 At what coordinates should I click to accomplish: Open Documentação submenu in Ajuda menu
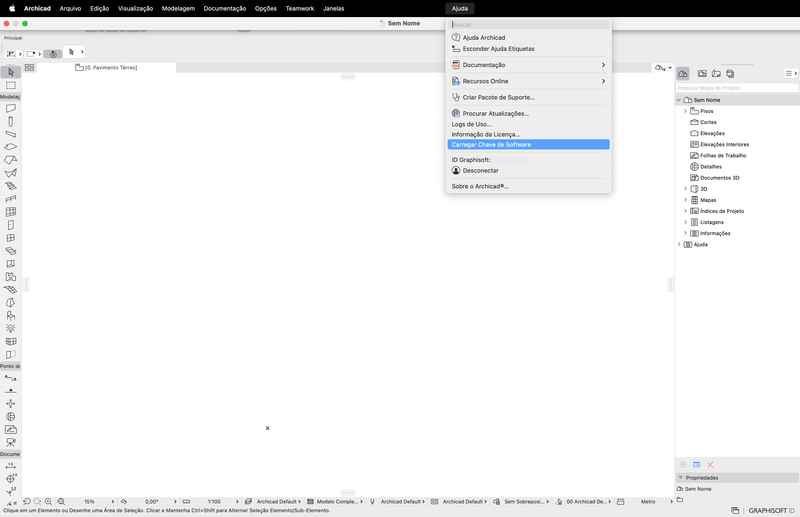(529, 65)
